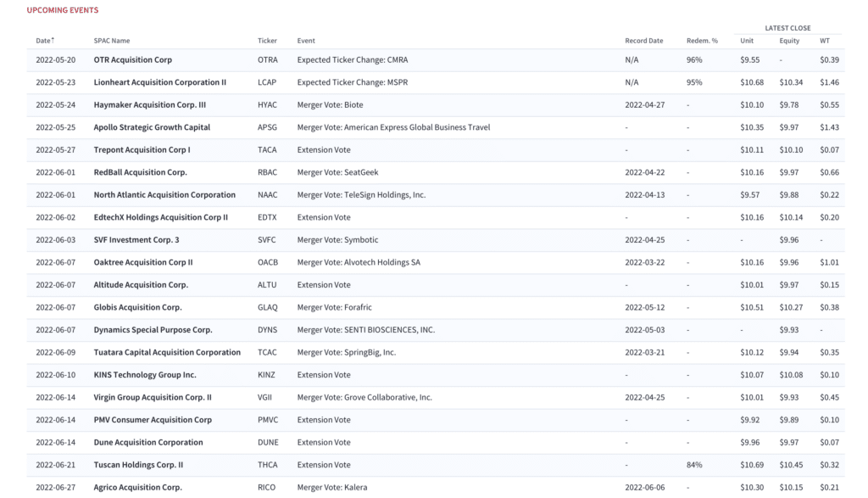Click the Unit column header
Viewport: 868px width, 498px height.
[x=747, y=41]
